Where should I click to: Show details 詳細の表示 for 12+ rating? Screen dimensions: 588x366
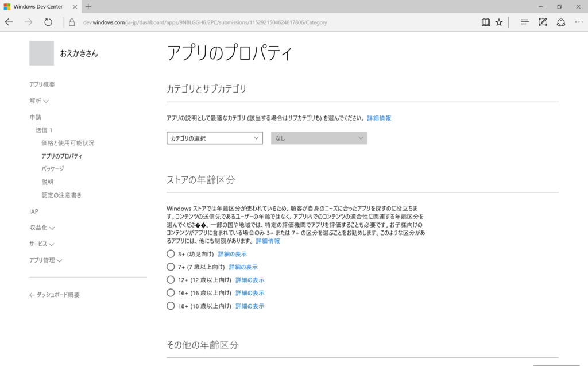(250, 280)
